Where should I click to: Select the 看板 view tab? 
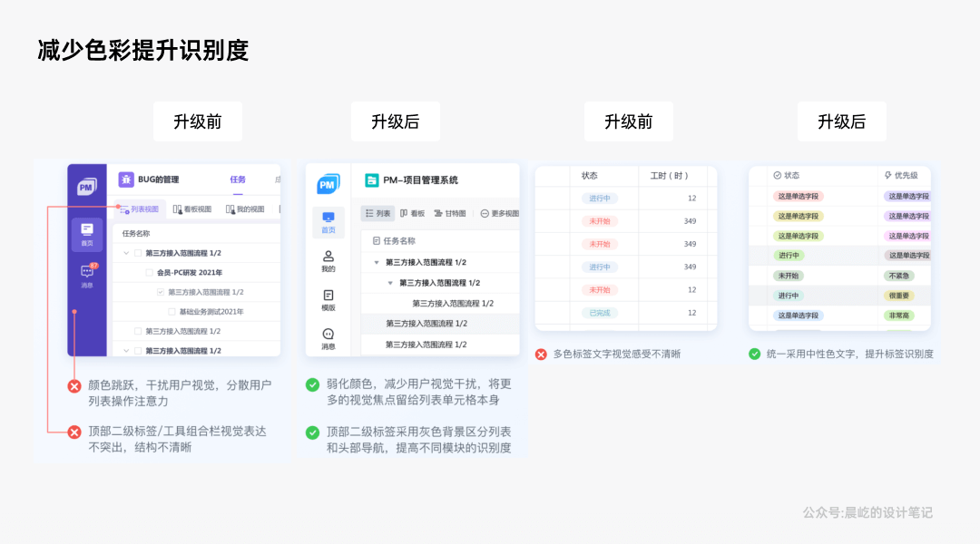[x=413, y=214]
